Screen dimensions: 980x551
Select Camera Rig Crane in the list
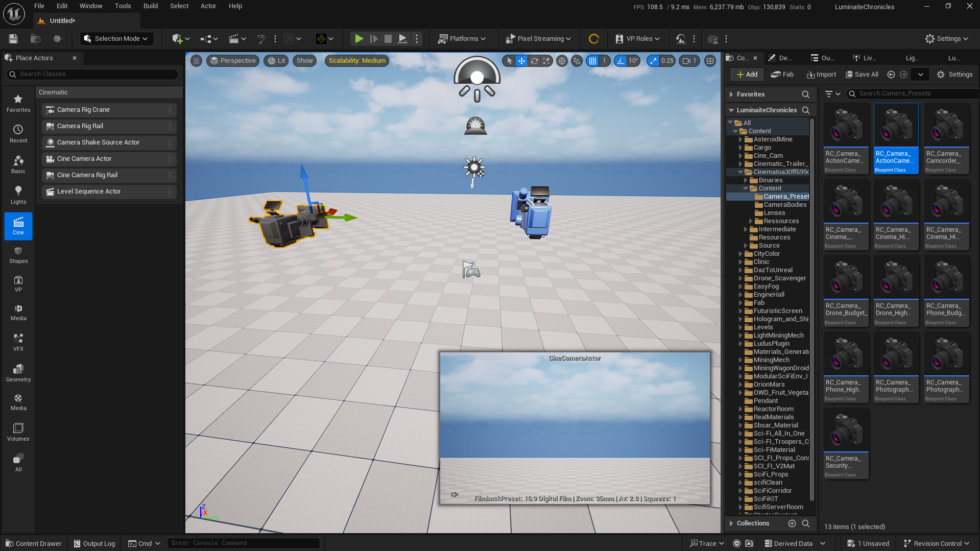109,110
